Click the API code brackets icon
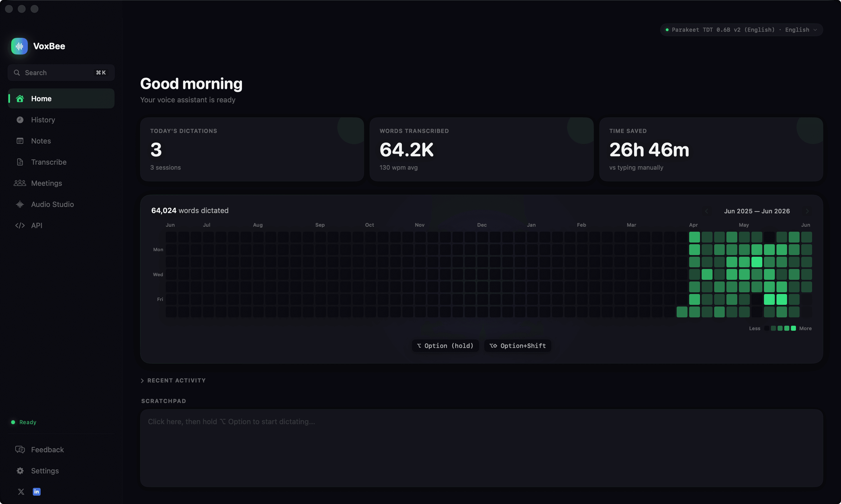The image size is (841, 504). point(20,225)
